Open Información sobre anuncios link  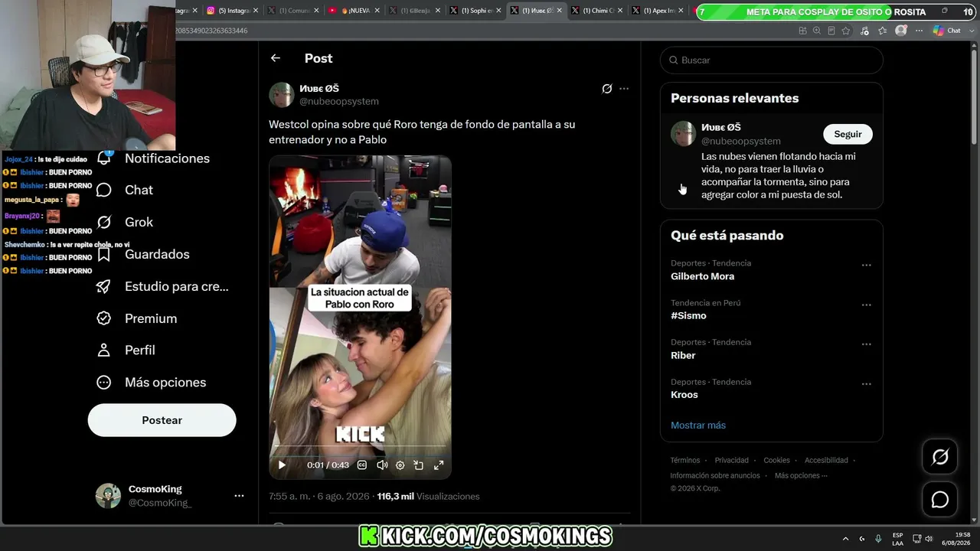[715, 475]
